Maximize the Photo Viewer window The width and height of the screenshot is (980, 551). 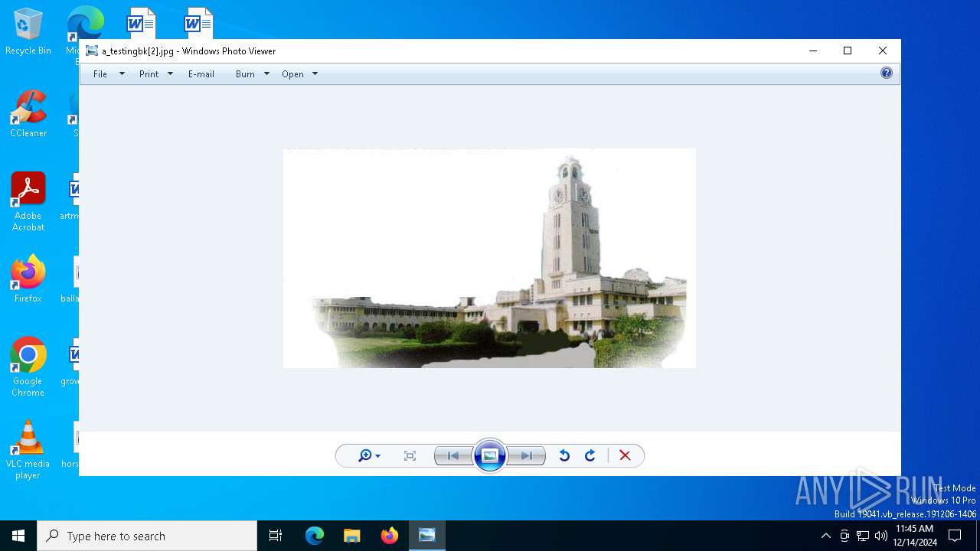click(x=848, y=51)
